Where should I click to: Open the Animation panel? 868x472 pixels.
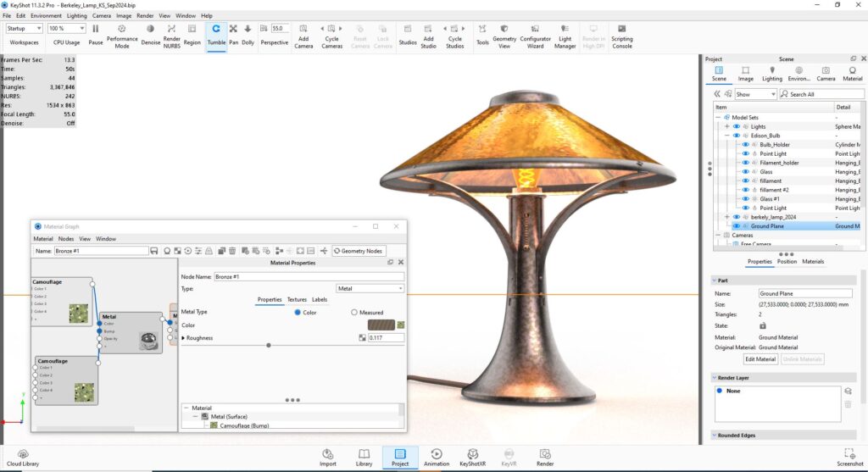point(437,458)
